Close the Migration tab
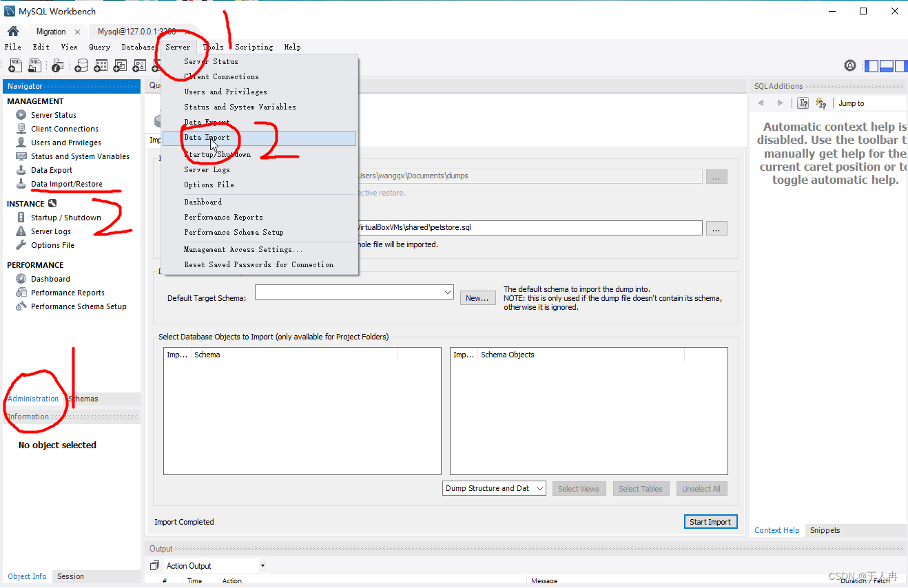The image size is (908, 588). point(77,32)
